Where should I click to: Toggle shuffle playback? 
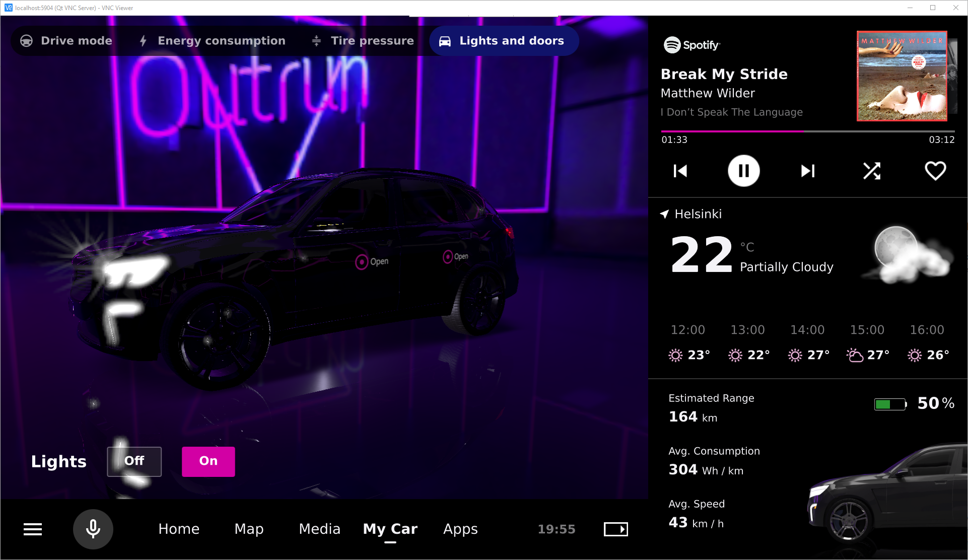[x=872, y=171]
